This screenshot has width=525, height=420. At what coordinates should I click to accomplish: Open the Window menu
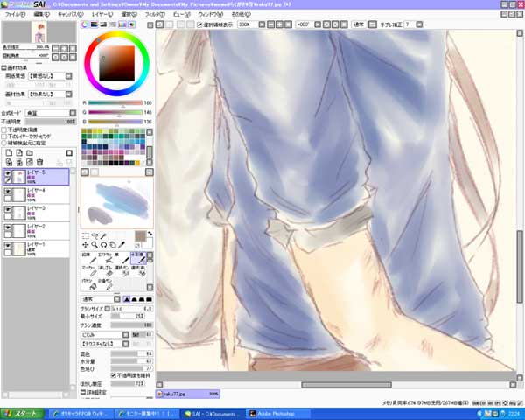(210, 14)
